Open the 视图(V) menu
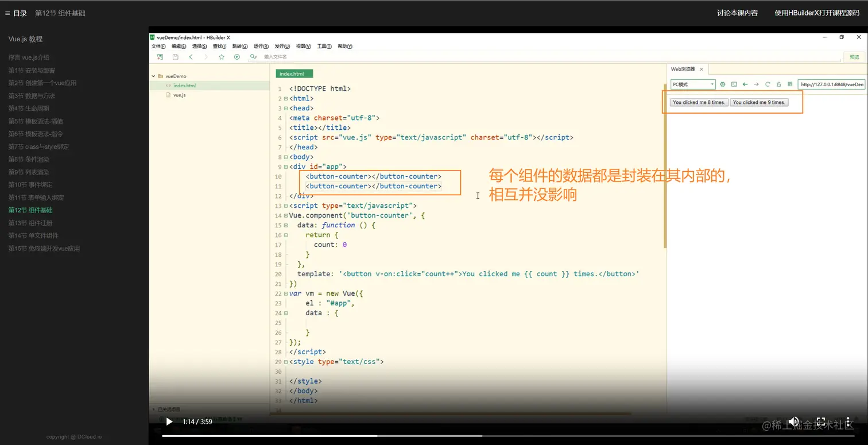The width and height of the screenshot is (868, 445). [304, 47]
